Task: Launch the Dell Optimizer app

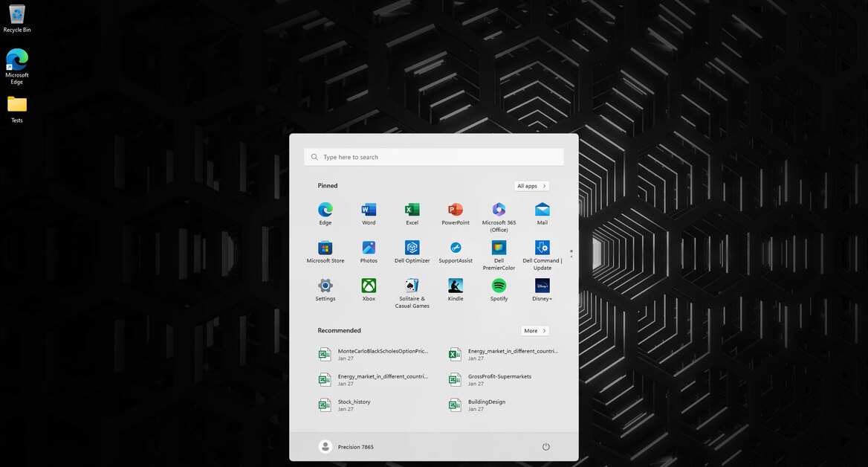Action: [x=412, y=252]
